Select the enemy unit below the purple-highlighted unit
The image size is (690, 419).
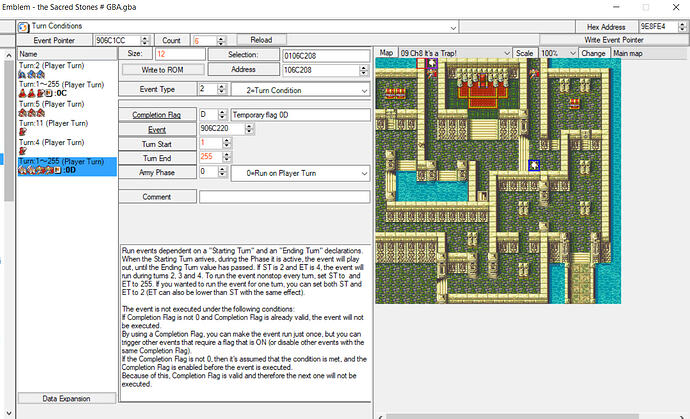(x=432, y=74)
